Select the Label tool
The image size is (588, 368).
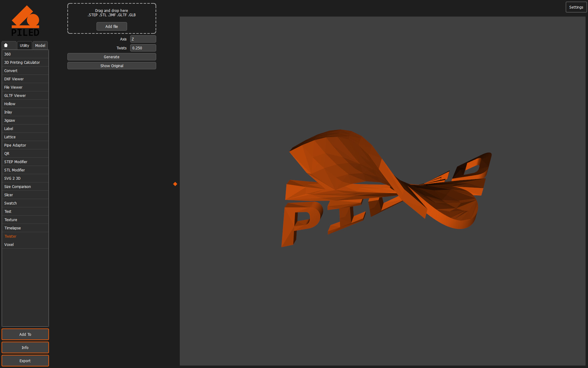click(x=25, y=129)
